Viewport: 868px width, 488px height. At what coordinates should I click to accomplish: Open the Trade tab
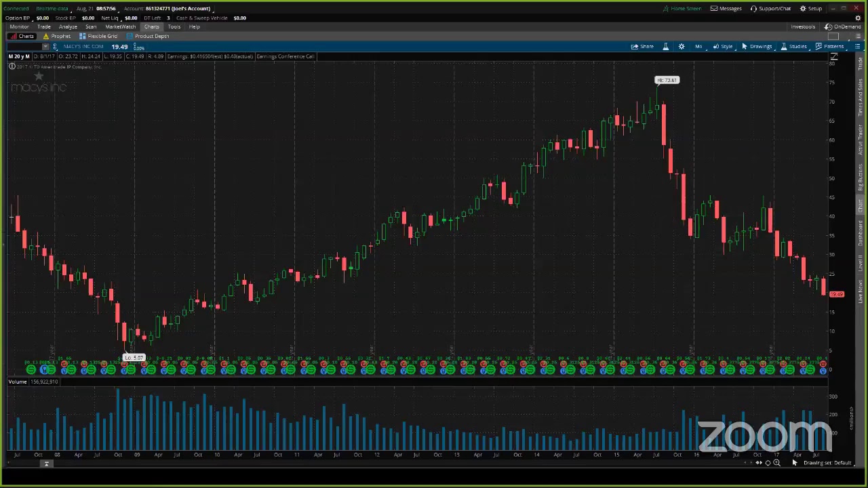43,26
